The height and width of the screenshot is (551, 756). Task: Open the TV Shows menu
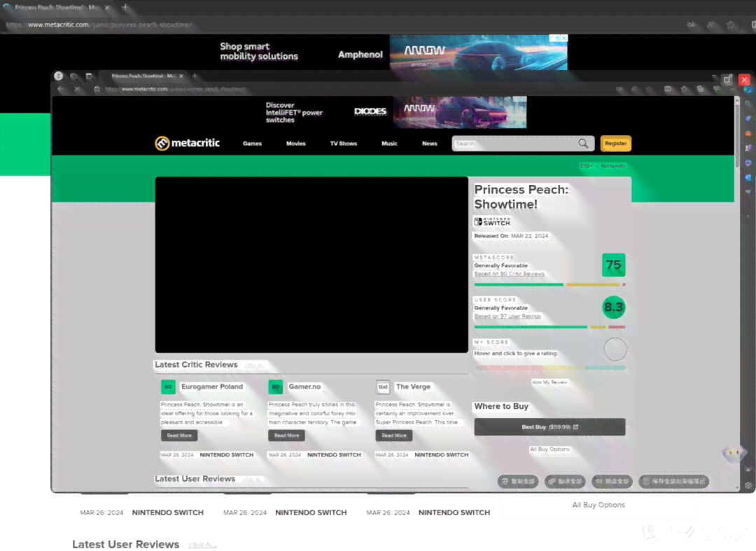(x=344, y=144)
